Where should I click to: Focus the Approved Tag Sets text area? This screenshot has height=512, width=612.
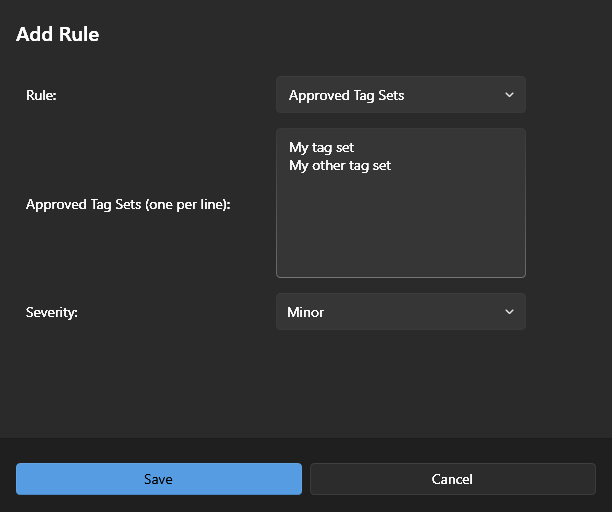(400, 220)
